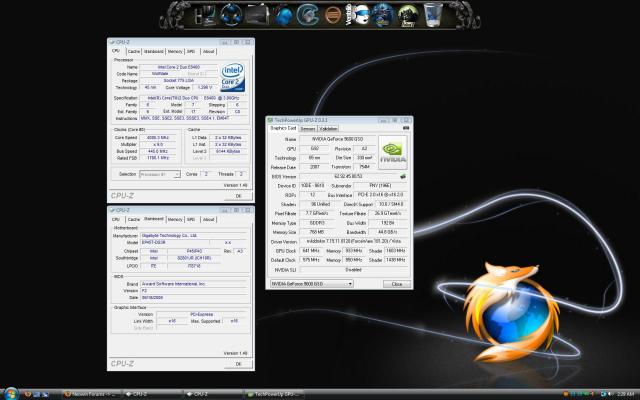
Task: Click the screenshot camera icon in GPU-Z
Action: click(406, 128)
